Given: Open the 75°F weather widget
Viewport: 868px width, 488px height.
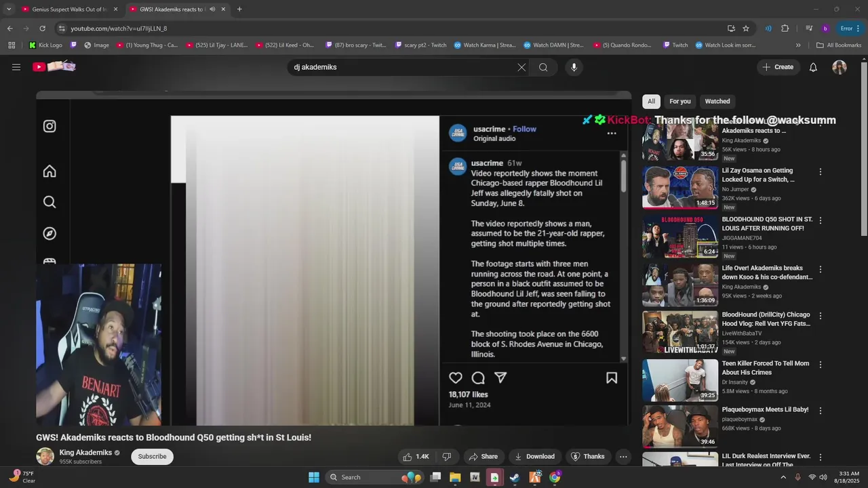Looking at the screenshot, I should click(x=21, y=477).
